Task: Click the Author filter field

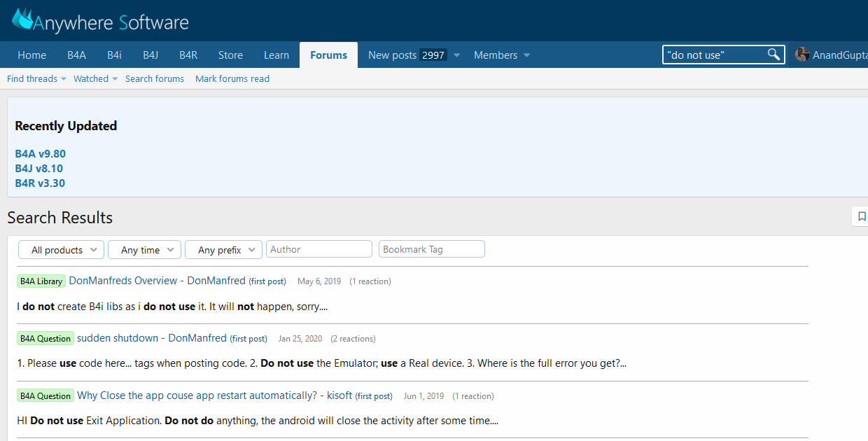Action: (x=319, y=249)
